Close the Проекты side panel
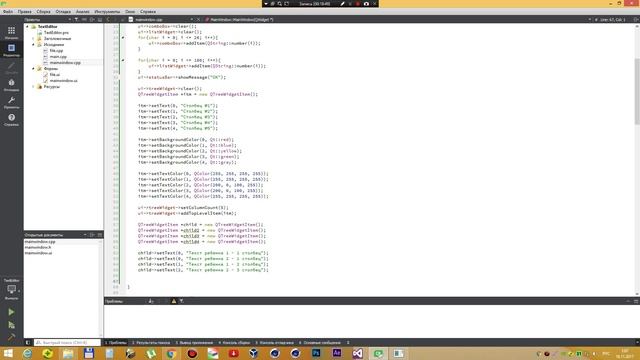The image size is (640, 360). pyautogui.click(x=100, y=19)
